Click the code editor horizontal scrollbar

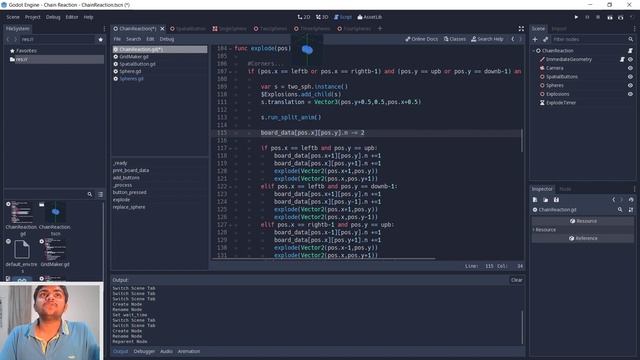point(323,259)
